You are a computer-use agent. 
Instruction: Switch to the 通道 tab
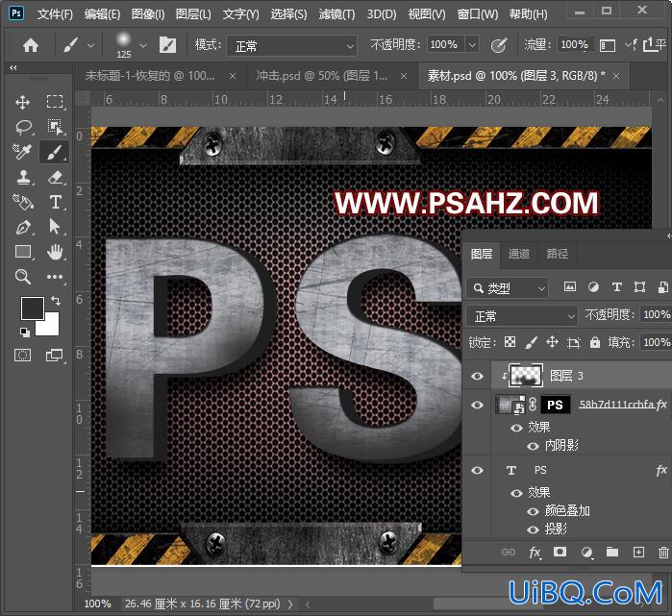tap(518, 254)
